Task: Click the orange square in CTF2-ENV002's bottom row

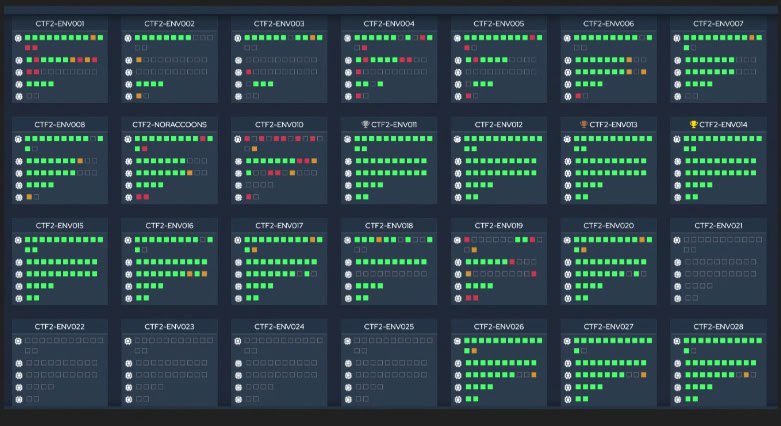Action: [139, 96]
